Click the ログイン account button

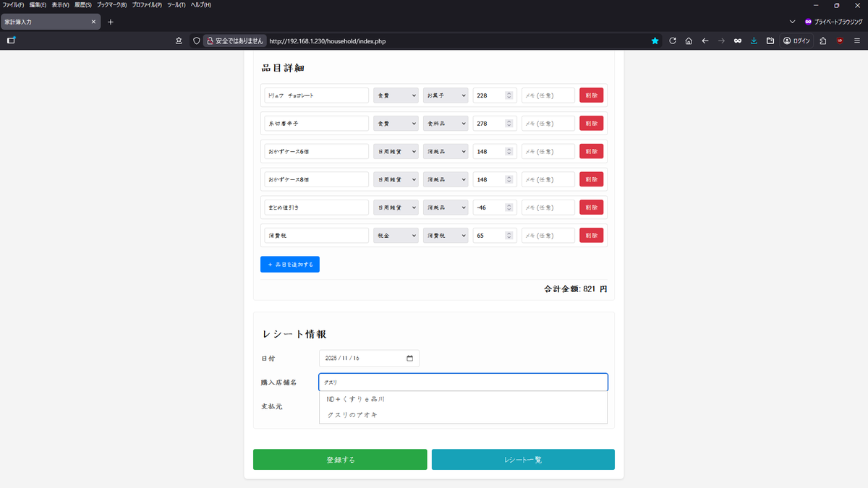796,41
